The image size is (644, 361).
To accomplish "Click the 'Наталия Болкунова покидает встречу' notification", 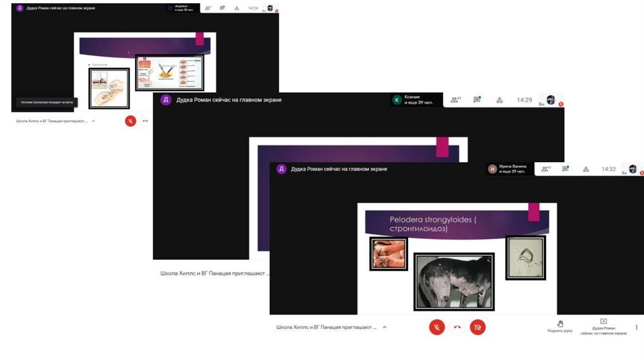I will click(x=47, y=103).
